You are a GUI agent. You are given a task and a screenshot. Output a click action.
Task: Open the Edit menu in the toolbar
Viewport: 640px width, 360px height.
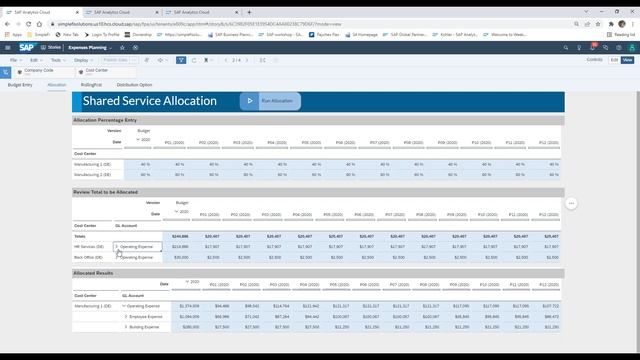36,60
